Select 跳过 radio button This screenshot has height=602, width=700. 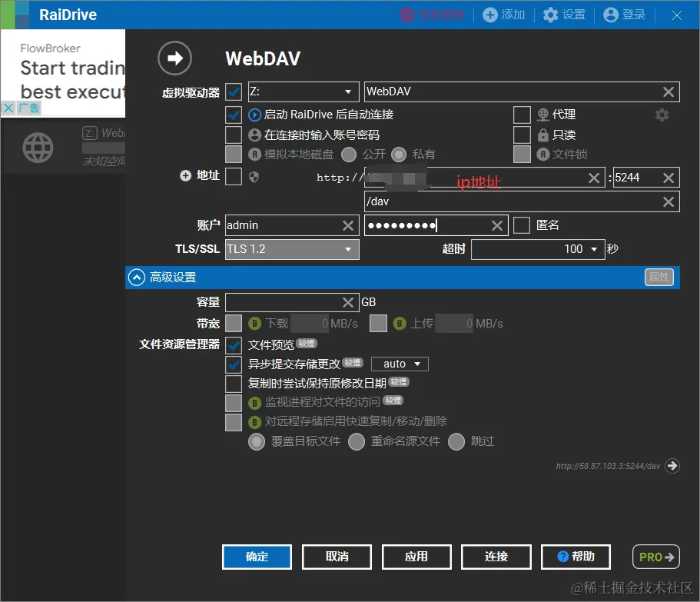click(456, 441)
